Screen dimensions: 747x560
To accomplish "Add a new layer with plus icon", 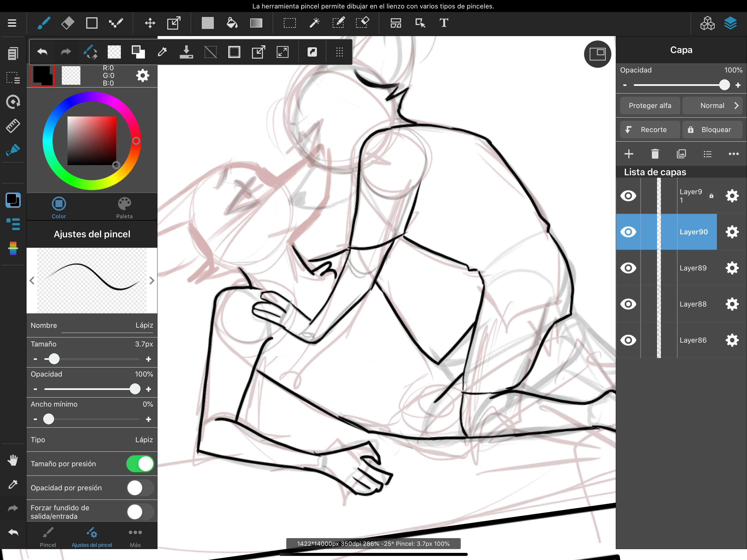I will [x=628, y=154].
